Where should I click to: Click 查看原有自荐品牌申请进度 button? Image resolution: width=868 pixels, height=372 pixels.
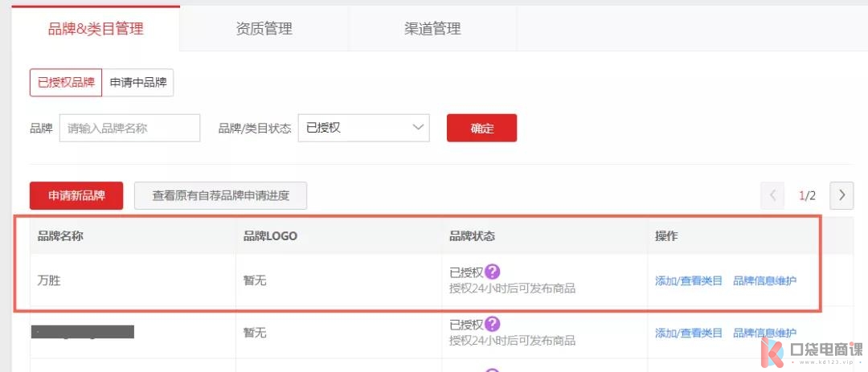220,195
